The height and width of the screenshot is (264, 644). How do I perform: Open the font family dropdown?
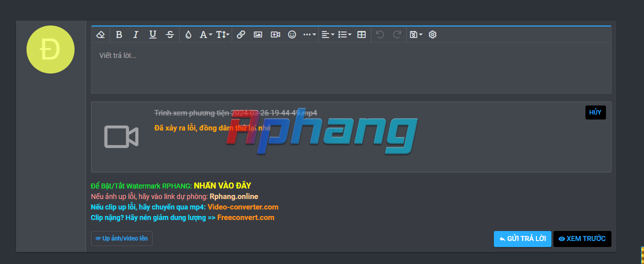[206, 34]
